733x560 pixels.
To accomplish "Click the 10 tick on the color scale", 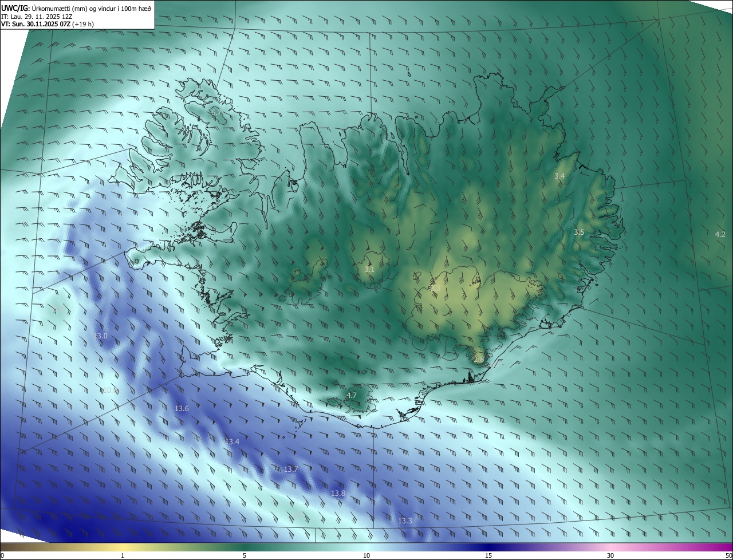I will coord(366,555).
